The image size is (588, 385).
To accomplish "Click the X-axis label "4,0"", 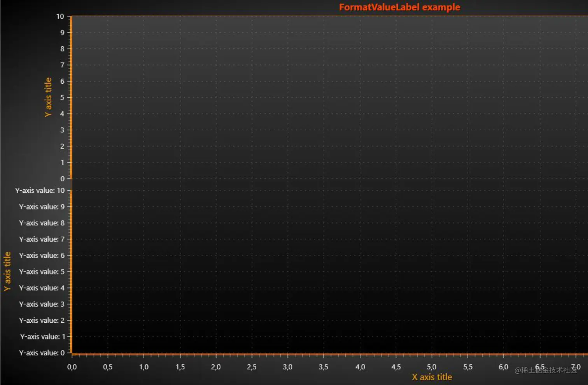I will coord(360,367).
